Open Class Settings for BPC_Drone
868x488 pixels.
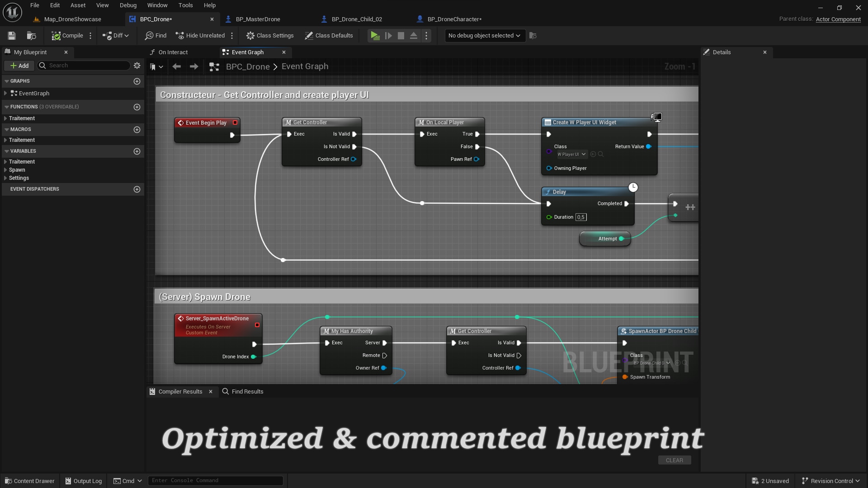[270, 35]
